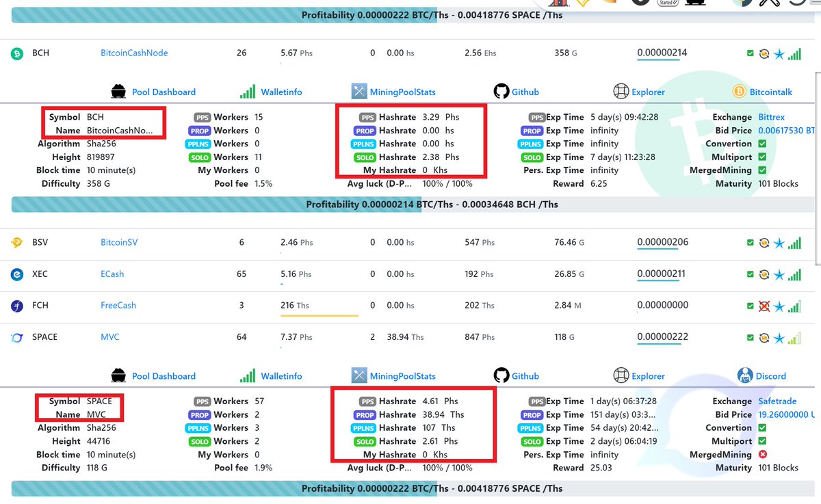
Task: Click the red MergedMining cross in SPACE panel
Action: pos(762,455)
